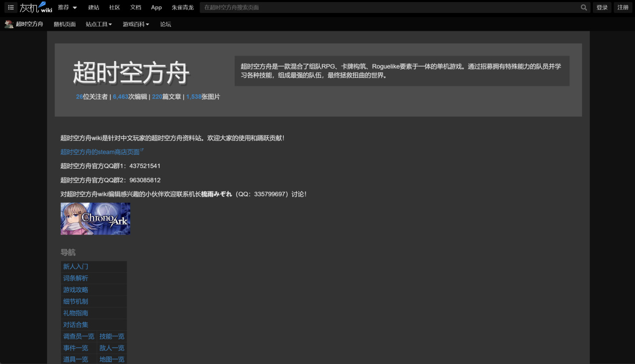Image resolution: width=635 pixels, height=364 pixels.
Task: Open the 对话合集 navigation link
Action: click(x=75, y=325)
